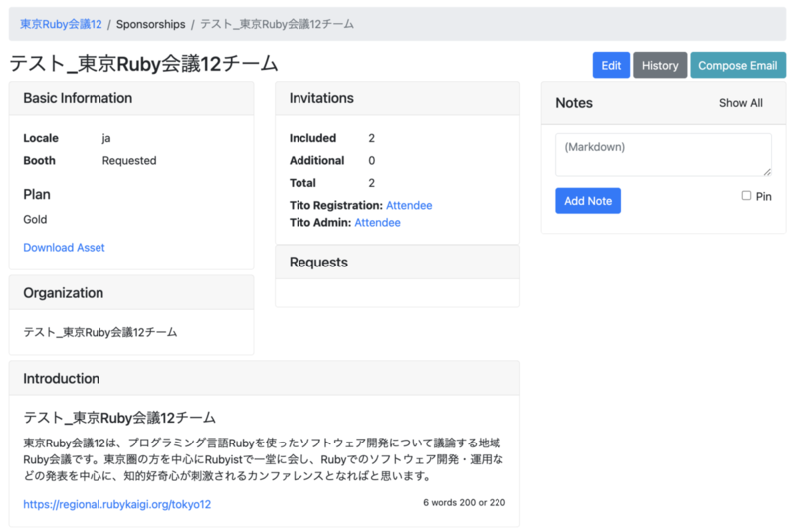Click the Notes panel title
Image resolution: width=796 pixels, height=532 pixels.
click(x=574, y=103)
